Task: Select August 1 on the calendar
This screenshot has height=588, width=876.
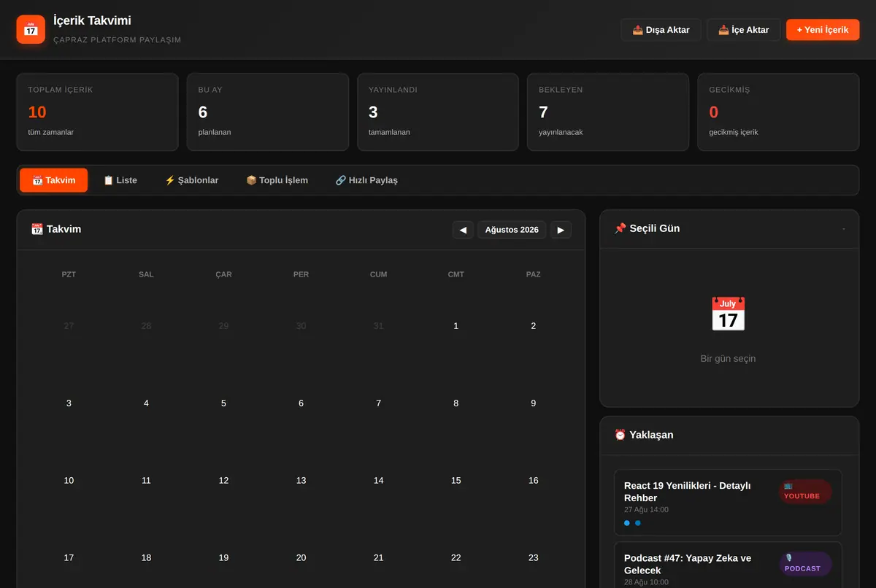Action: coord(456,326)
